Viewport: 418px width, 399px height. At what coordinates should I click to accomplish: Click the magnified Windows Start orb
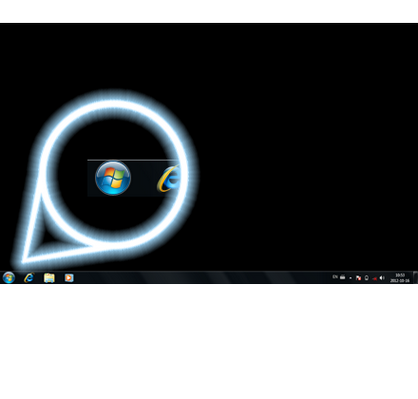[113, 178]
